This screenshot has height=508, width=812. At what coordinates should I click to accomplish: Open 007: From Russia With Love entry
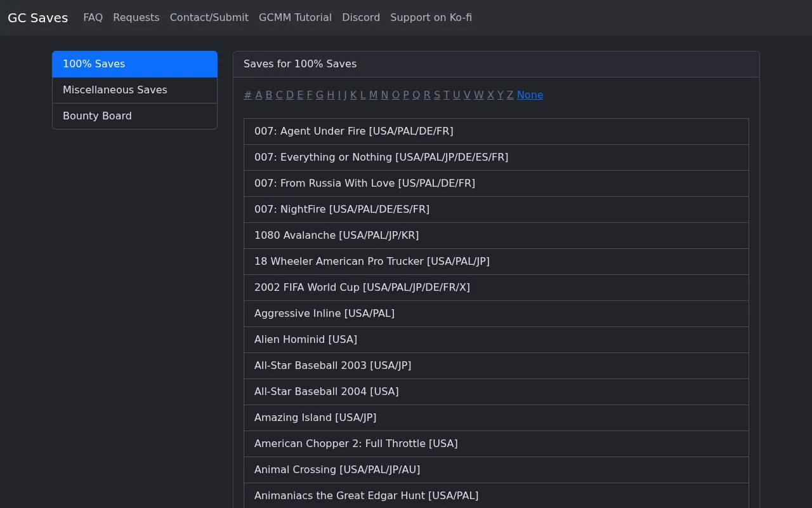point(496,184)
